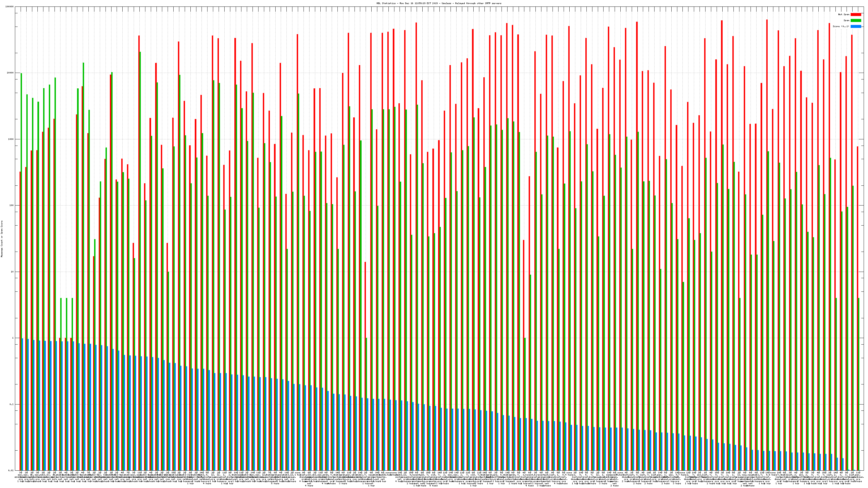Click the 100 y-axis tick label
Image resolution: width=868 pixels, height=488 pixels.
coord(12,206)
